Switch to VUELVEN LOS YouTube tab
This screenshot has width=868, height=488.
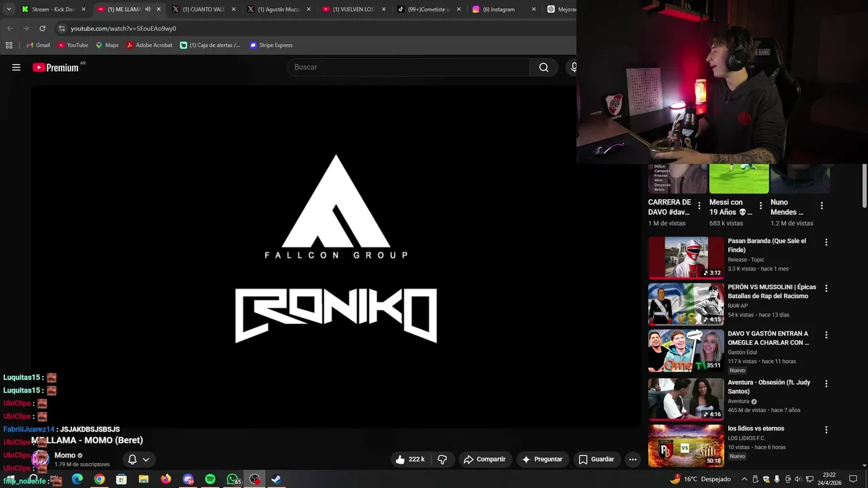coord(353,9)
